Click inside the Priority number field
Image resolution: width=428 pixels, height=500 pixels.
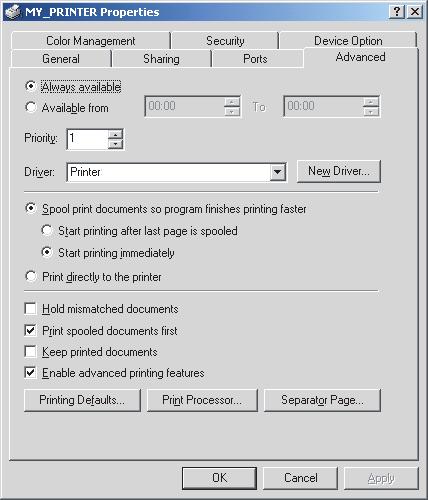click(88, 139)
